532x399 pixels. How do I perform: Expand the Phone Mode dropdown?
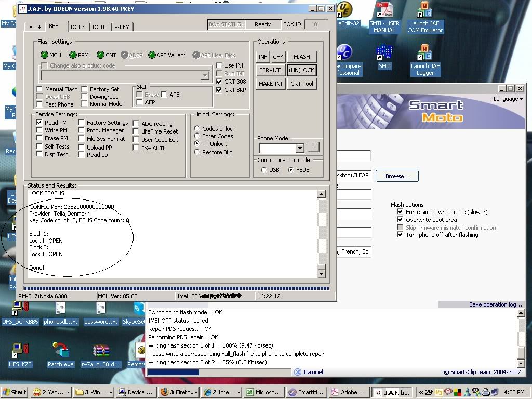[x=300, y=148]
